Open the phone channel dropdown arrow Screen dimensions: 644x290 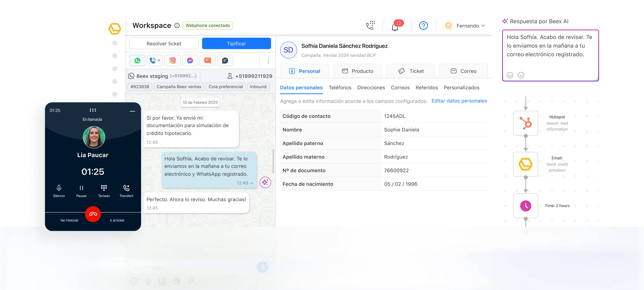click(x=159, y=61)
